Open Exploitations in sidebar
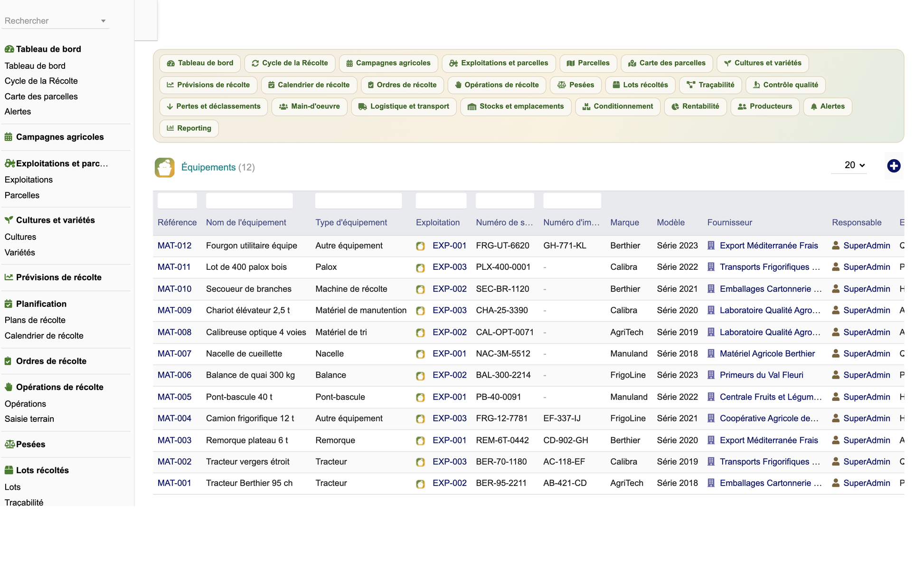Viewport: 924px width, 572px height. 28,180
